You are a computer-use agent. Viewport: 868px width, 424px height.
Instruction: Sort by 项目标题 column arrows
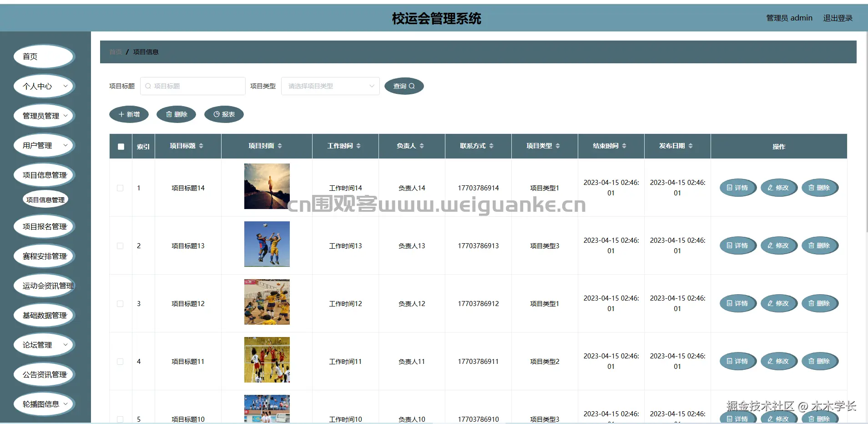pyautogui.click(x=201, y=146)
